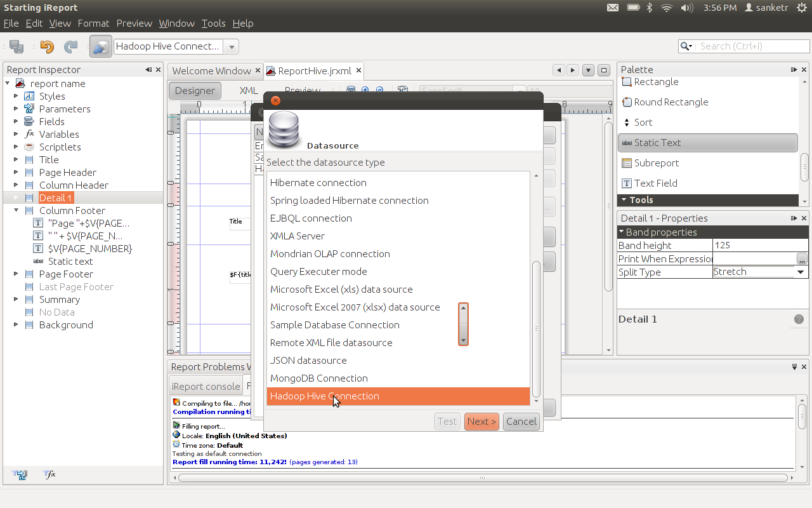
Task: Open the active connection dropdown in toolbar
Action: click(x=232, y=46)
